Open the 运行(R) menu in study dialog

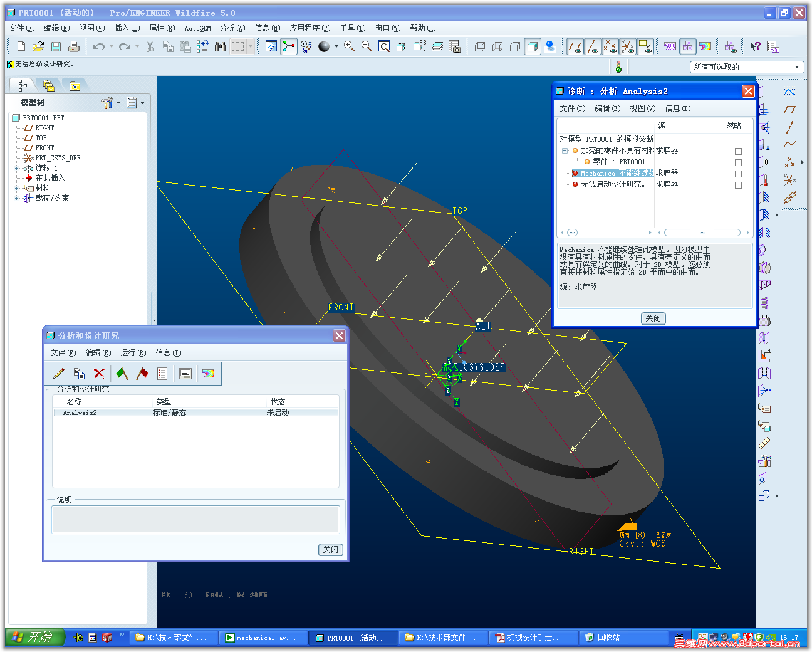point(133,353)
